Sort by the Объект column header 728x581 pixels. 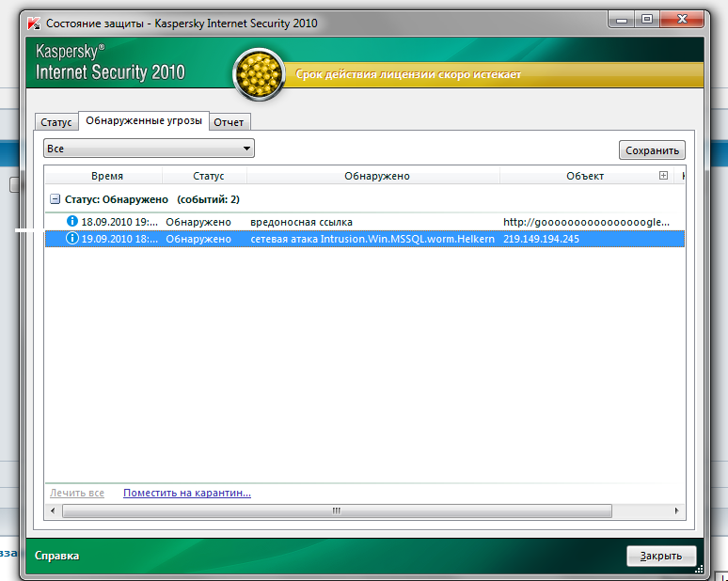[585, 176]
